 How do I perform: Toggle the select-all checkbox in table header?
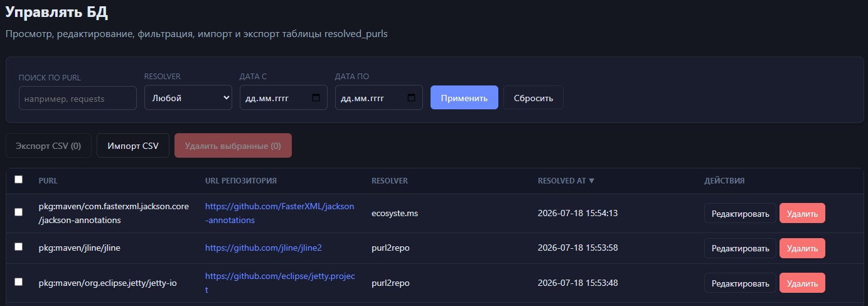[x=18, y=180]
